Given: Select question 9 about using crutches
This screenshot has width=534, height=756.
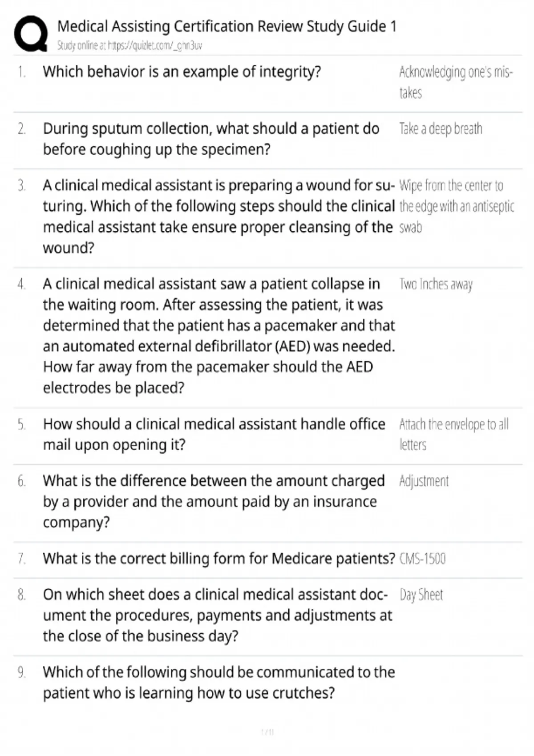Looking at the screenshot, I should tap(218, 682).
